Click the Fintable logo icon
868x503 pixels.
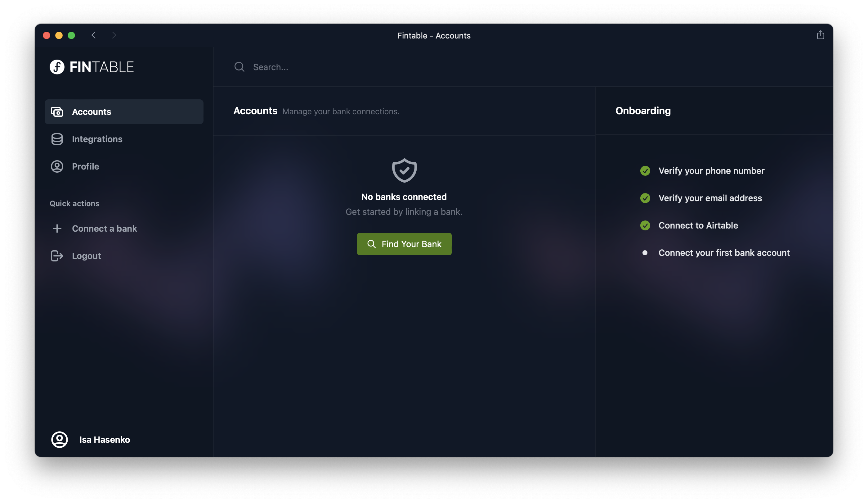[57, 67]
